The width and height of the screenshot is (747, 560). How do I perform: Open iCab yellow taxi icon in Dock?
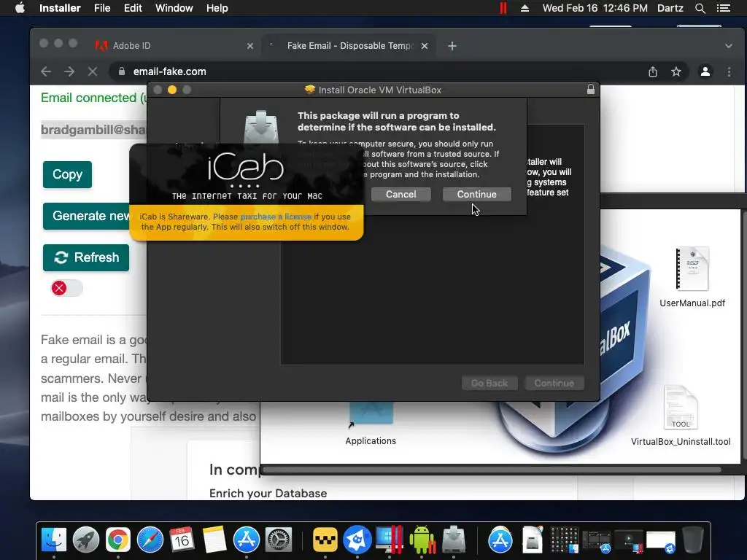tap(325, 540)
